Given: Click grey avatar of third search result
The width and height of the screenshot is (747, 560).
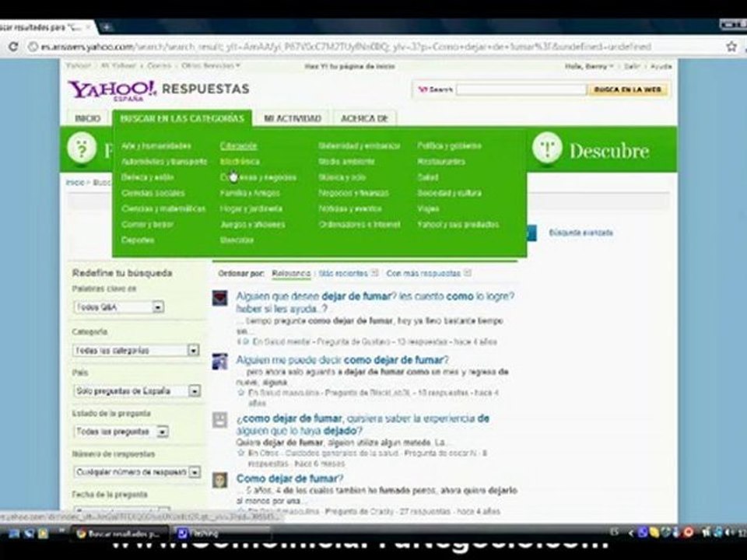Looking at the screenshot, I should coord(219,420).
